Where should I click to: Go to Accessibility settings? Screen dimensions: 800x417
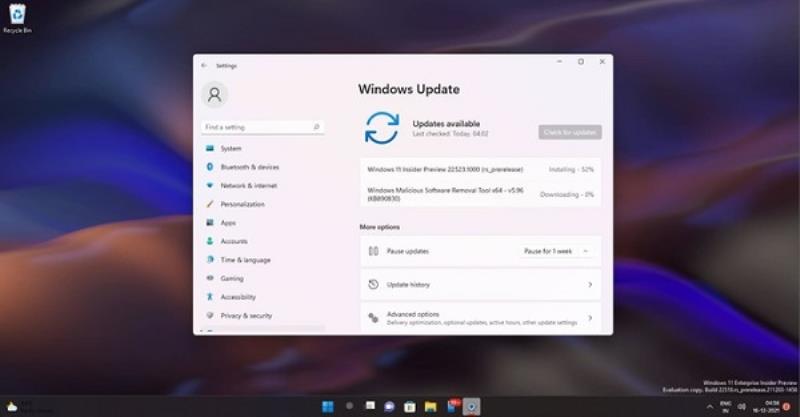coord(263,297)
